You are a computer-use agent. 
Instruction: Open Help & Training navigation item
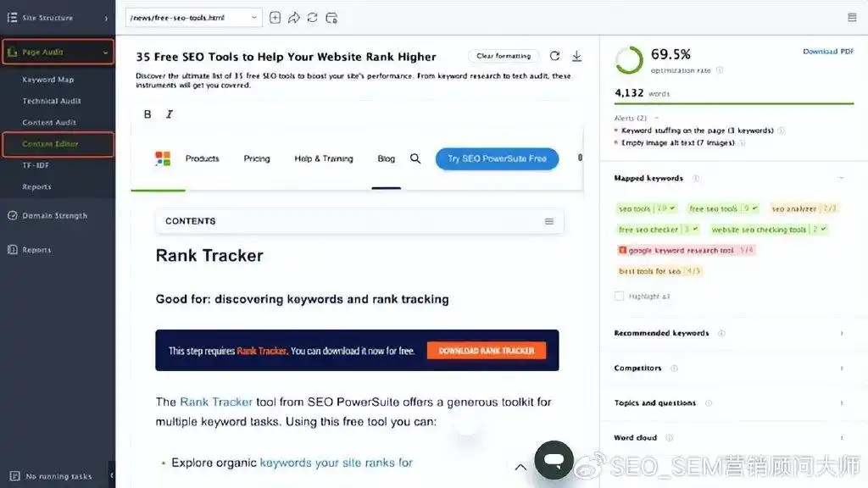[x=324, y=158]
